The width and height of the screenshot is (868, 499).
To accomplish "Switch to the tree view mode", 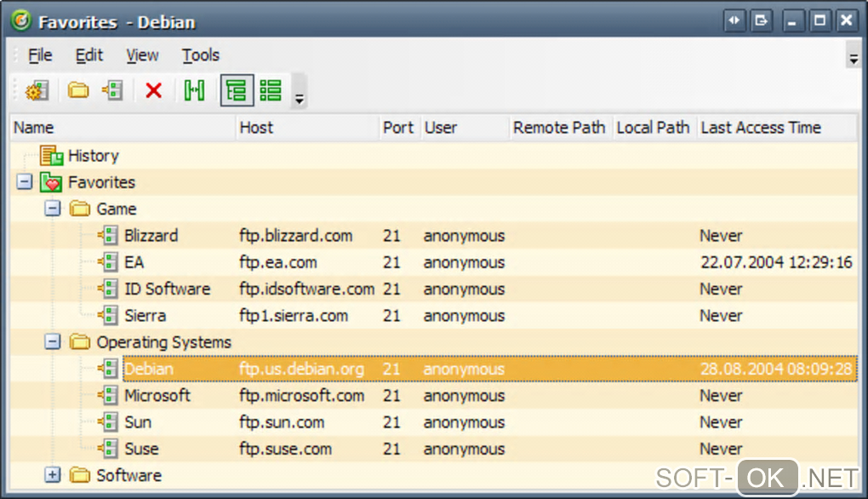I will (x=237, y=90).
